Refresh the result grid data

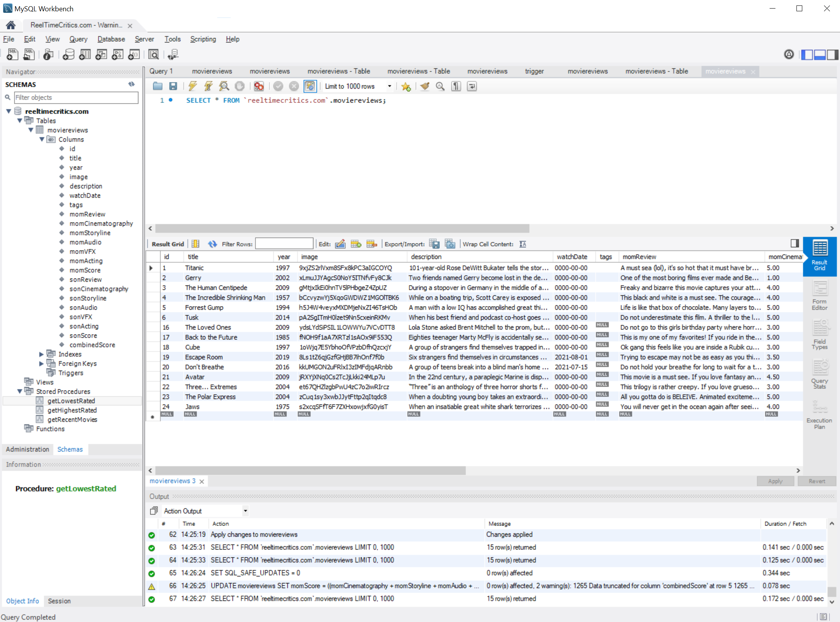point(212,244)
